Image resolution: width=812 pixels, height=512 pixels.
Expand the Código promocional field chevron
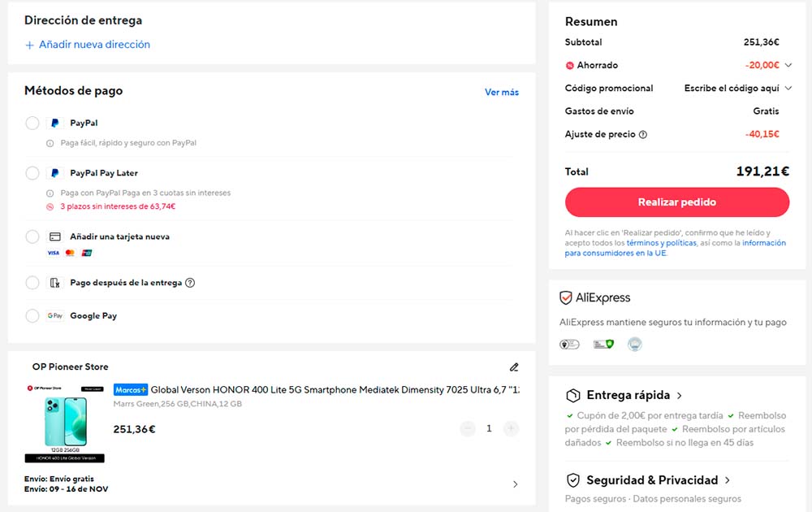(x=788, y=88)
